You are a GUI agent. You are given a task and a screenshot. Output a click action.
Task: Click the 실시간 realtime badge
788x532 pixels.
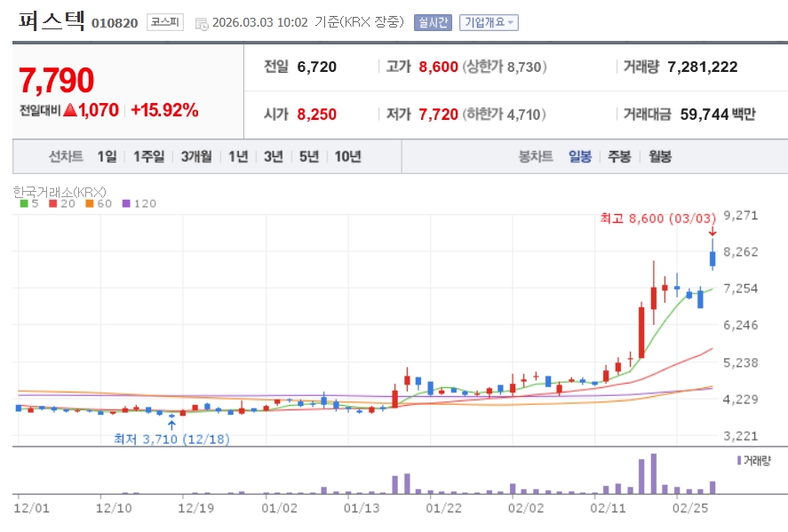click(433, 22)
